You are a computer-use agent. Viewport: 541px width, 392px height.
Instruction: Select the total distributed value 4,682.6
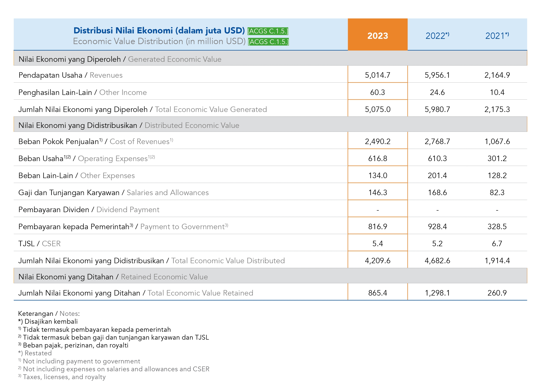pyautogui.click(x=437, y=261)
